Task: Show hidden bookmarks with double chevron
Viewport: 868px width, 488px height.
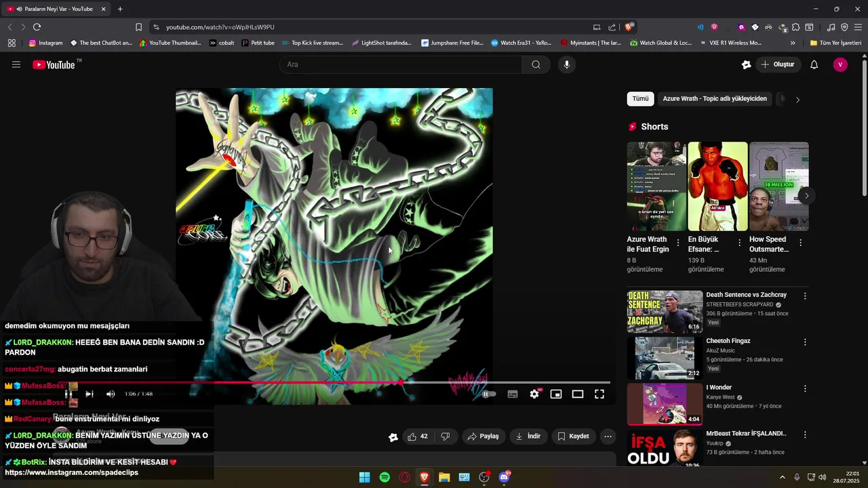Action: tap(793, 43)
